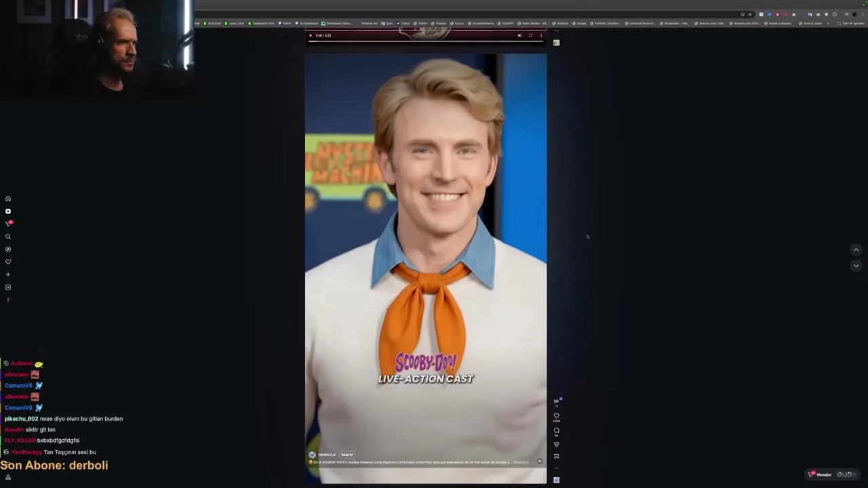Open ChatGPT bookmark
868x488 pixels.
pos(505,24)
